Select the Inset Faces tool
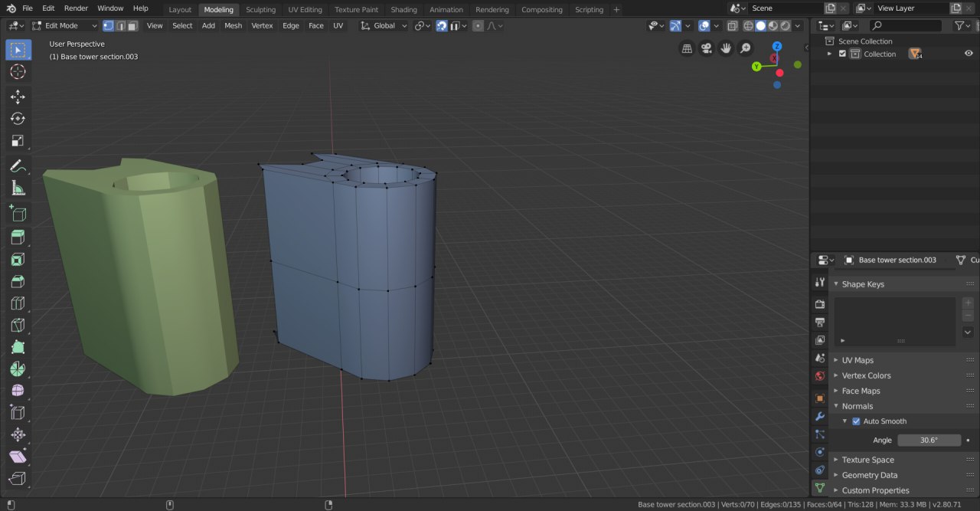This screenshot has height=511, width=980. [18, 260]
